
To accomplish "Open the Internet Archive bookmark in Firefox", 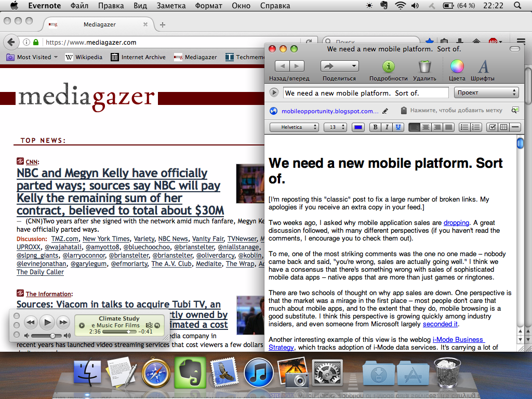I will coord(138,57).
